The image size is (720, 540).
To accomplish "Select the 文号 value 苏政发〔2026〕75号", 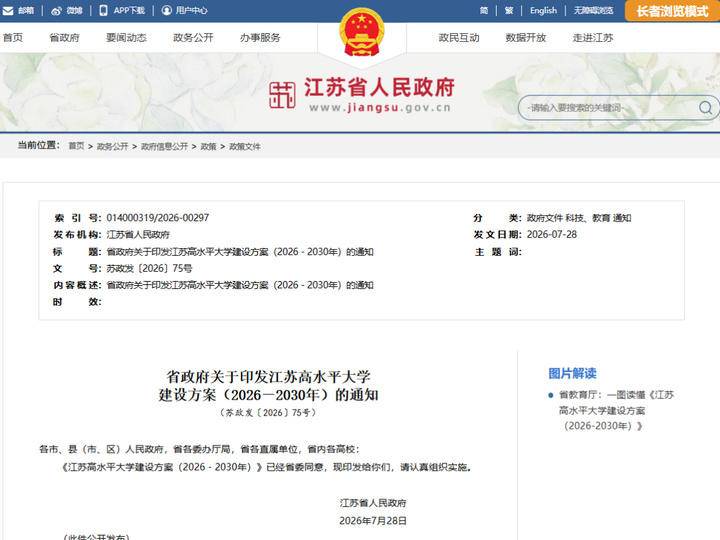I will tap(149, 268).
